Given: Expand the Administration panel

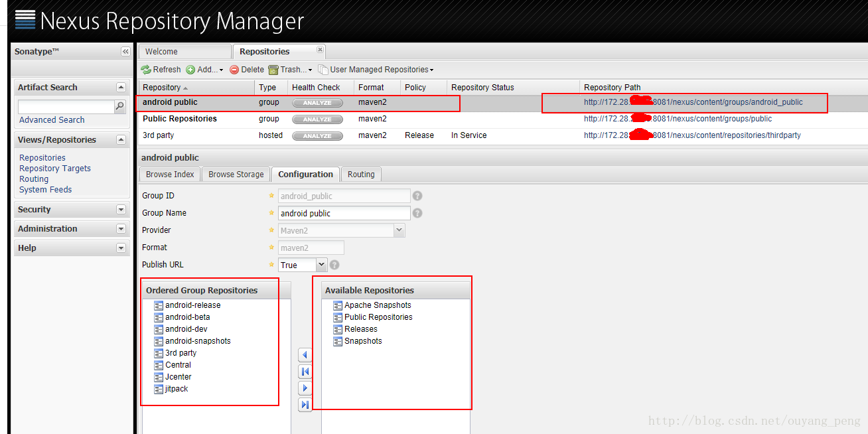Looking at the screenshot, I should 121,229.
